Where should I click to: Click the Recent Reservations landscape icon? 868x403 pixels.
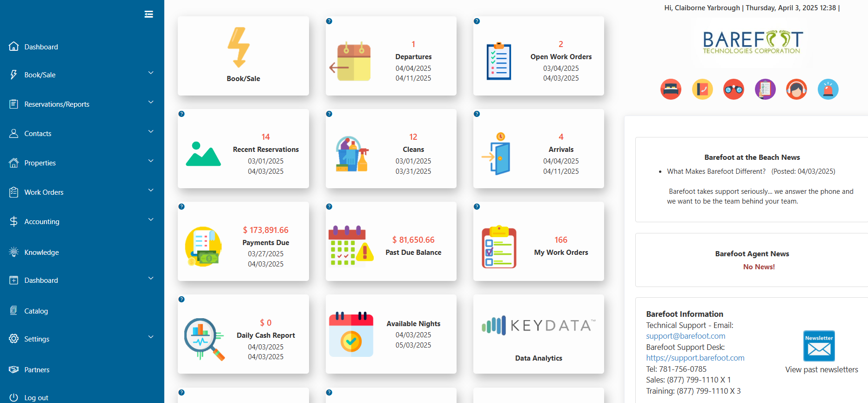pyautogui.click(x=203, y=154)
